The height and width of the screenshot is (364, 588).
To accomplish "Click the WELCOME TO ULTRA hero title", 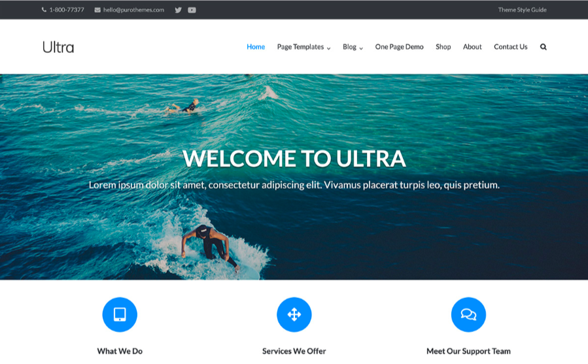I will 294,159.
